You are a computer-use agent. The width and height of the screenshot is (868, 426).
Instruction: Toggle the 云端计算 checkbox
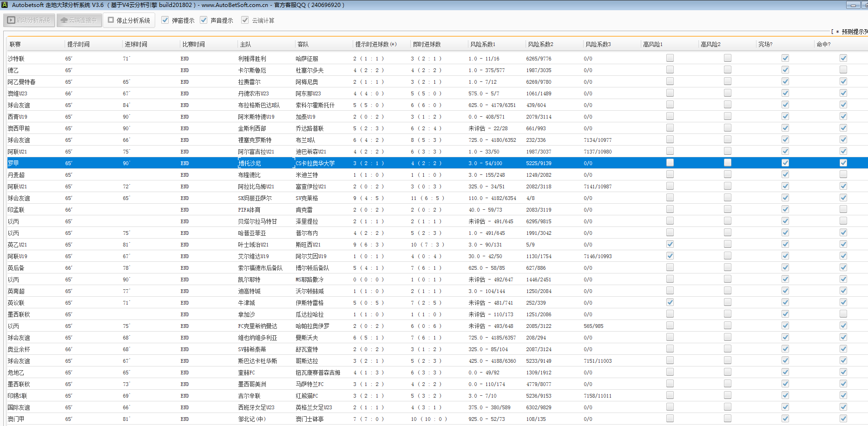[x=245, y=20]
